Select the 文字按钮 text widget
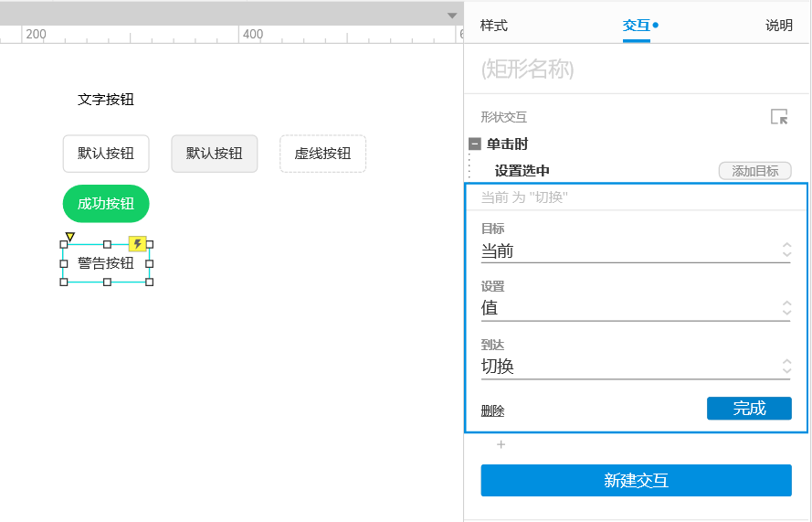The width and height of the screenshot is (812, 522). [106, 100]
